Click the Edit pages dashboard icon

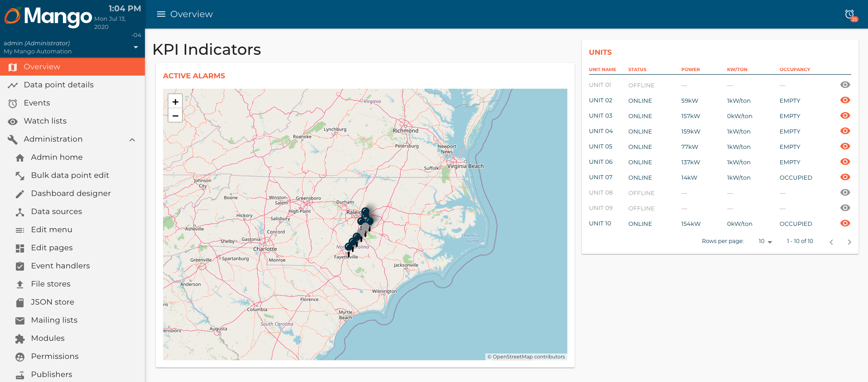20,248
